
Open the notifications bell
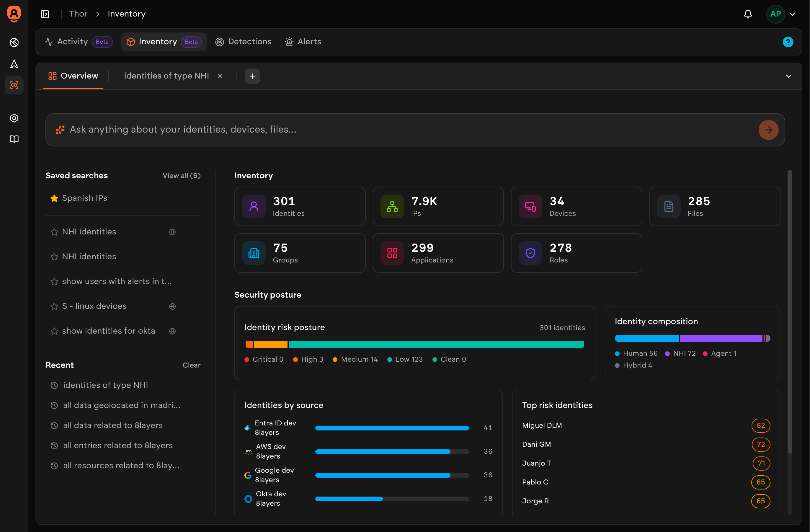(748, 14)
